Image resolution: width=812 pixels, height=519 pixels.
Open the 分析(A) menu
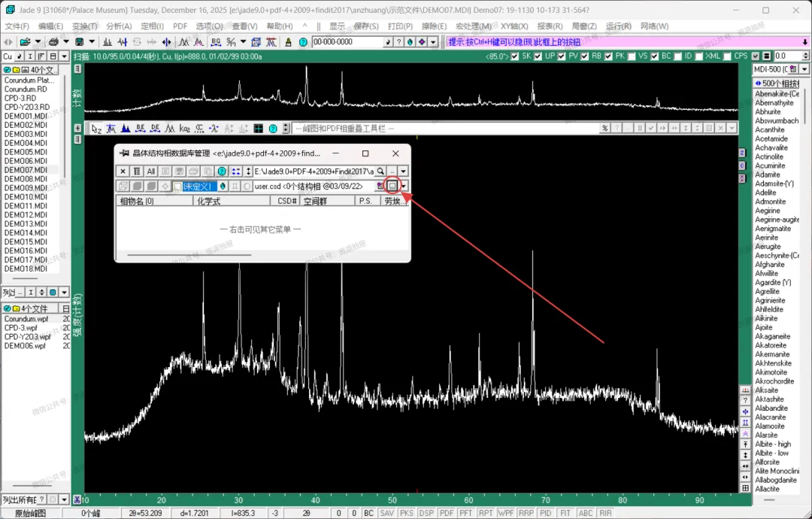click(x=119, y=26)
